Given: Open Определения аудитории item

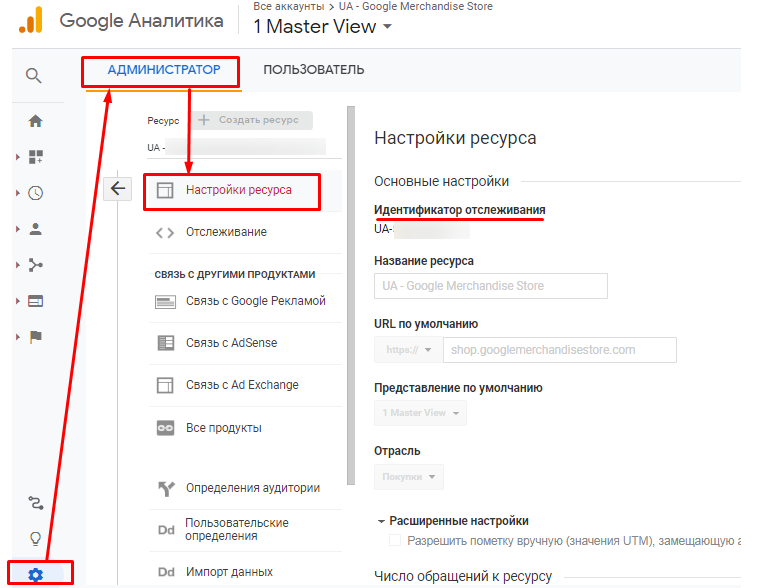Looking at the screenshot, I should (x=245, y=488).
